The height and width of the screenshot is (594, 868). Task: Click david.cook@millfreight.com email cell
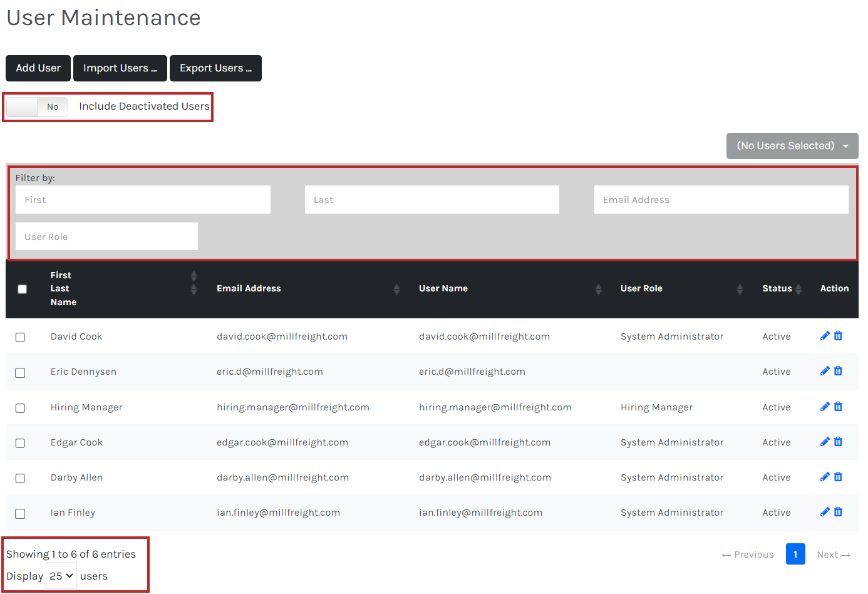282,336
